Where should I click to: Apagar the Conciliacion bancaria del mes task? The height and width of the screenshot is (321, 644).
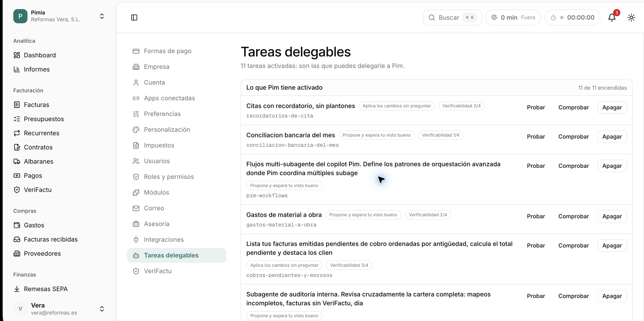coord(612,137)
